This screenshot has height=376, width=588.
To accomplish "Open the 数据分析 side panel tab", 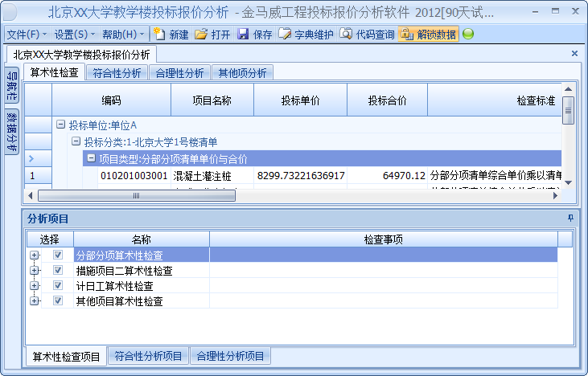I will [x=12, y=131].
